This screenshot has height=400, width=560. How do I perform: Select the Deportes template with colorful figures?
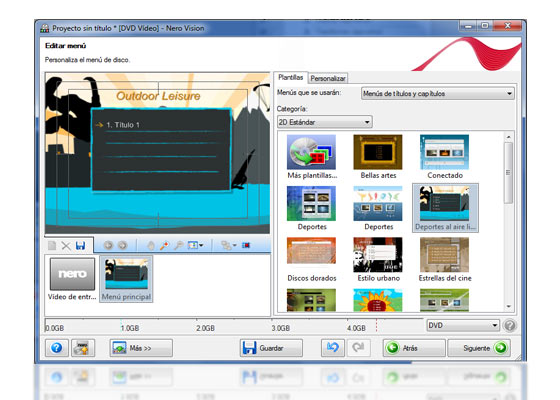point(378,203)
